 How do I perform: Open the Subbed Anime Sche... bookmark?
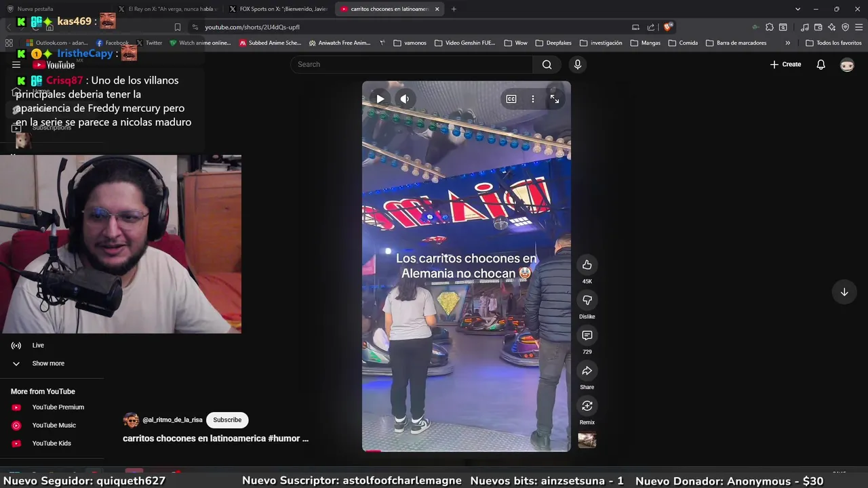[x=270, y=43]
